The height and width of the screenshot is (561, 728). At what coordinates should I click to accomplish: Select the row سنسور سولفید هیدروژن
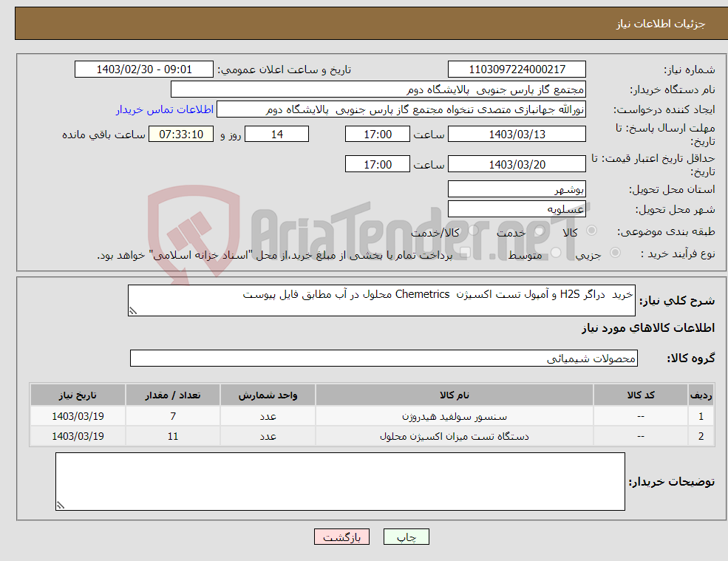[x=372, y=416]
